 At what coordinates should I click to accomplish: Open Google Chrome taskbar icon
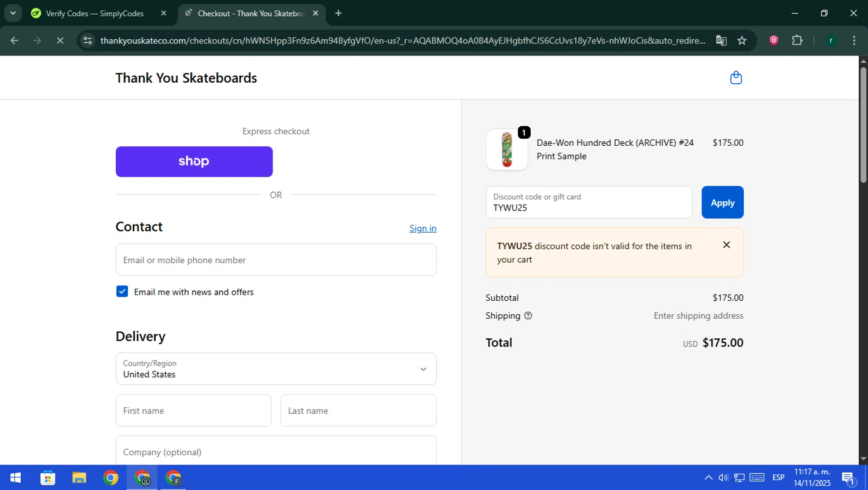point(111,478)
